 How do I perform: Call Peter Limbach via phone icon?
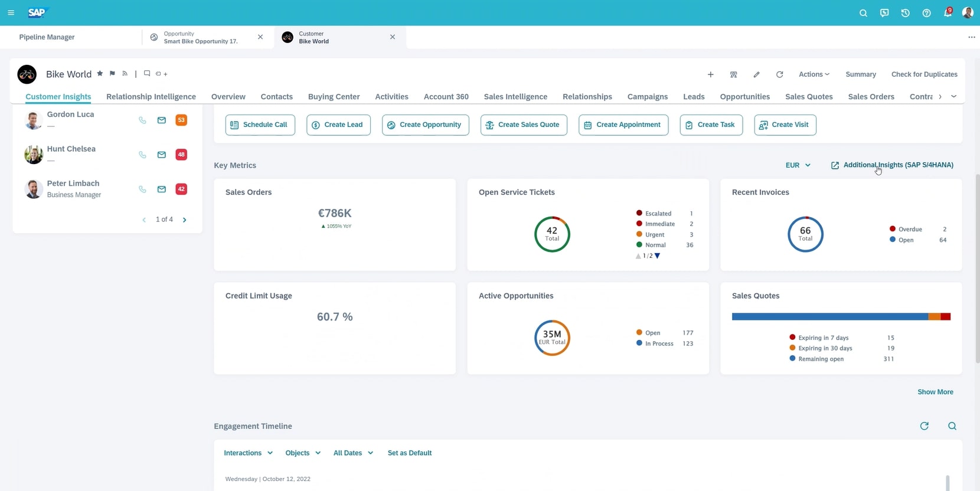point(142,189)
